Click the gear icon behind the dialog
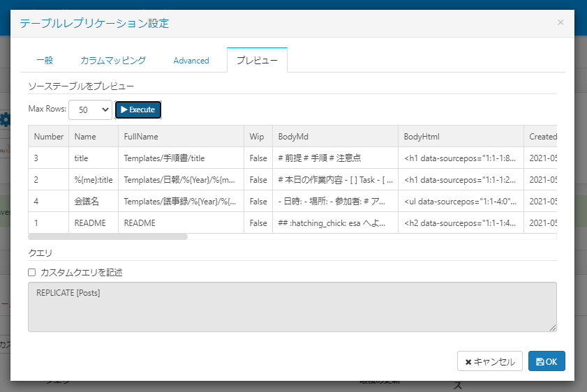 point(6,119)
